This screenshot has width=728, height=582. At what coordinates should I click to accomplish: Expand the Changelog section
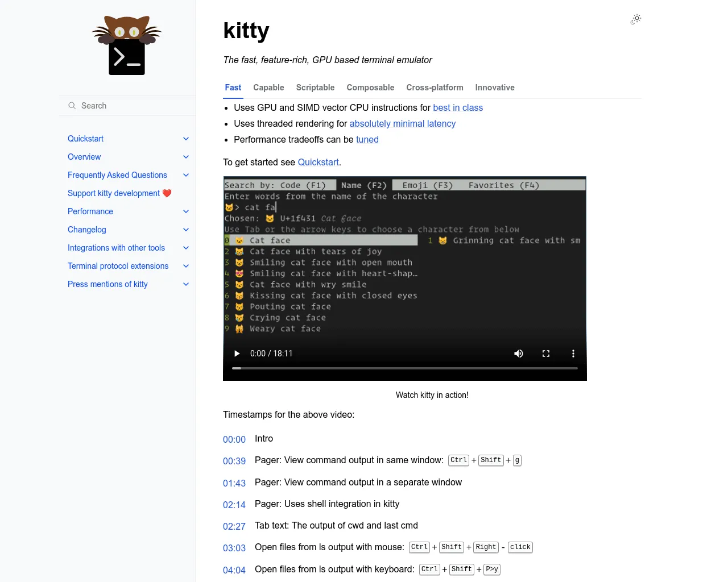point(186,229)
